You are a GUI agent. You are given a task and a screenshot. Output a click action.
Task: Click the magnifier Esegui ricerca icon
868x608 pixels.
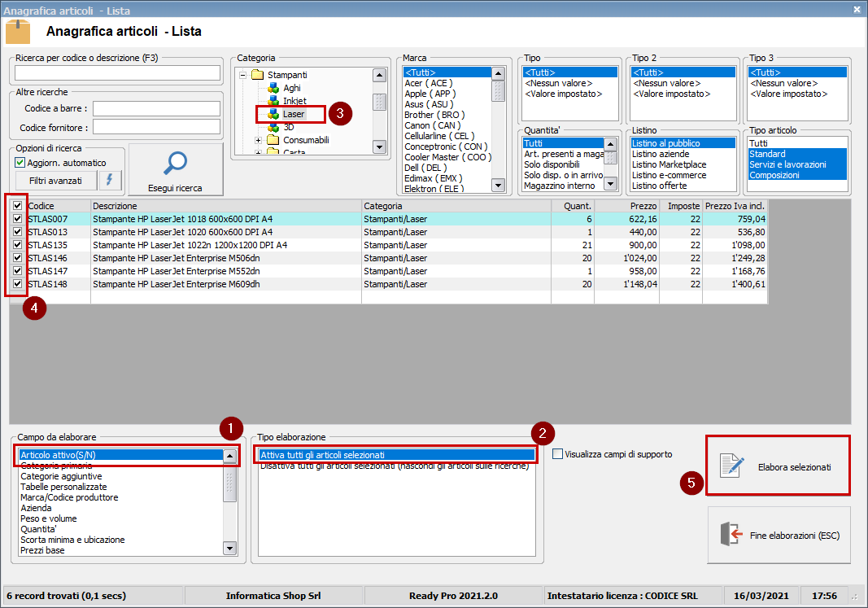click(x=176, y=164)
